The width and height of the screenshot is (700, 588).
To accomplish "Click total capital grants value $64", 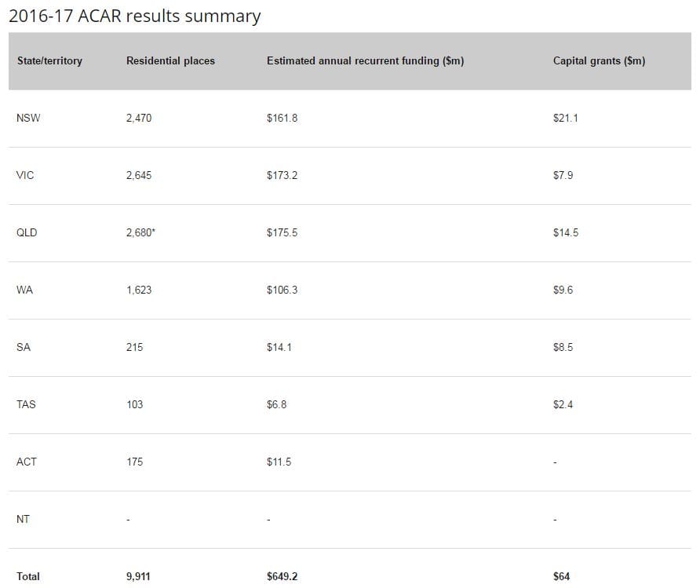I will 561,577.
